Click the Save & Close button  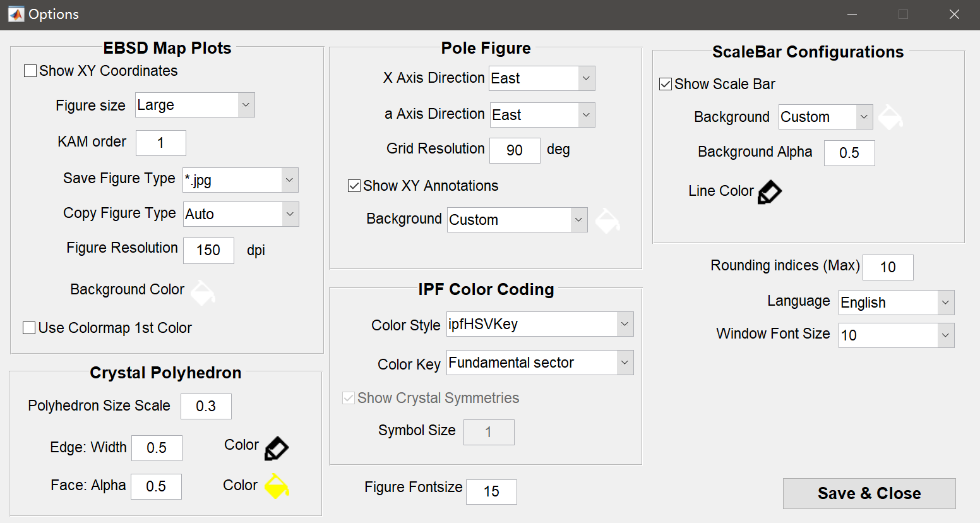(869, 493)
